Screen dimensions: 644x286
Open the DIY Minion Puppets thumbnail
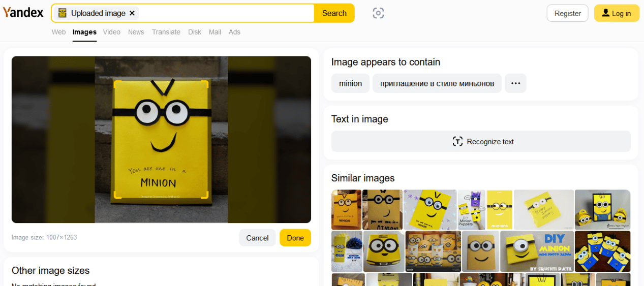click(x=471, y=209)
